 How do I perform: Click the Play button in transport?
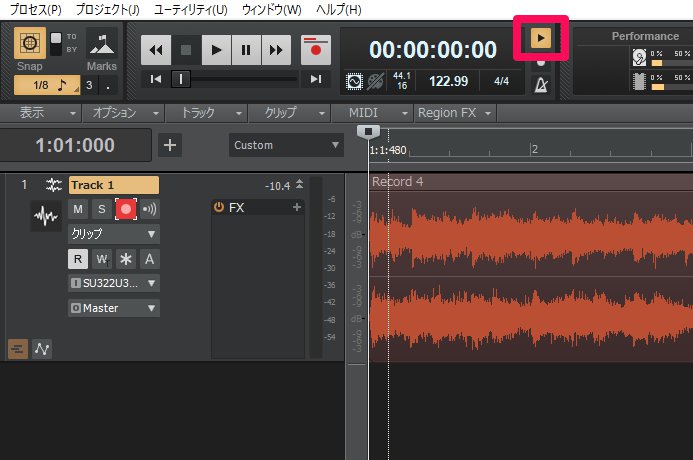pos(215,48)
